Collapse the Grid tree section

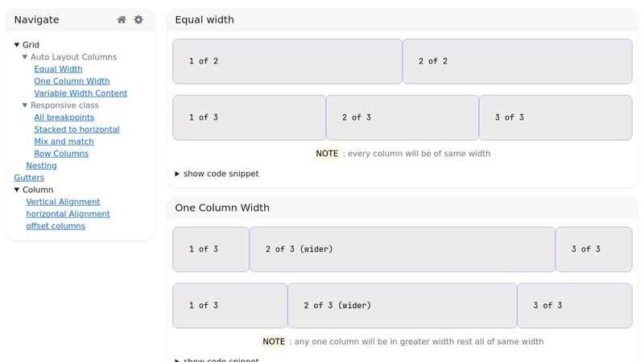pos(18,45)
